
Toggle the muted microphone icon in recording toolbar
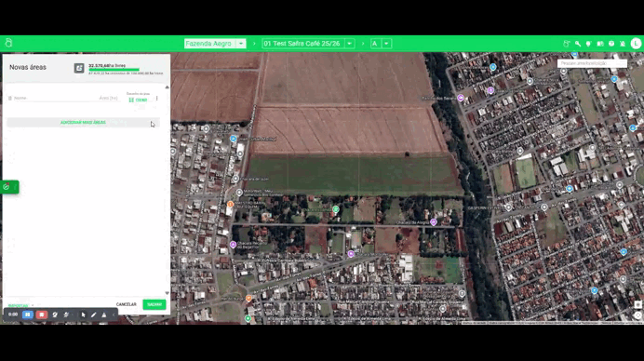click(x=66, y=315)
